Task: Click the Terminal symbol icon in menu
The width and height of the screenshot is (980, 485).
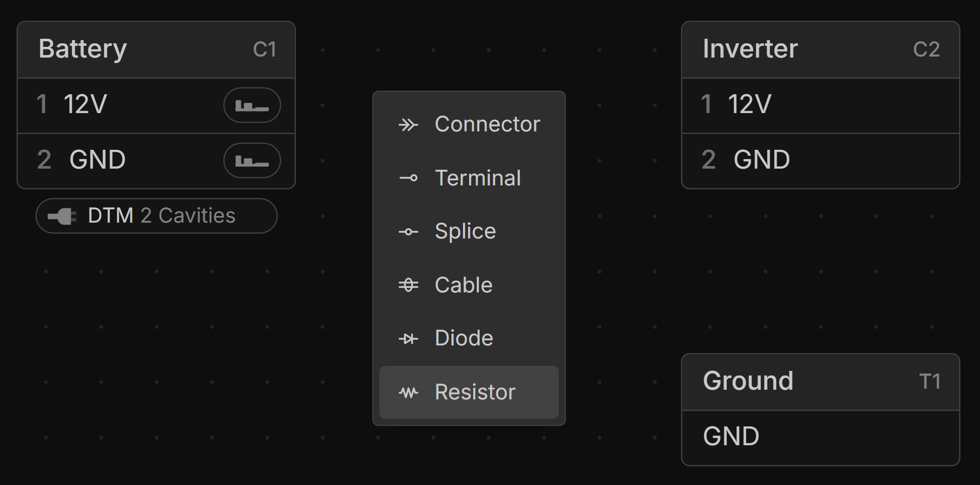Action: 408,178
